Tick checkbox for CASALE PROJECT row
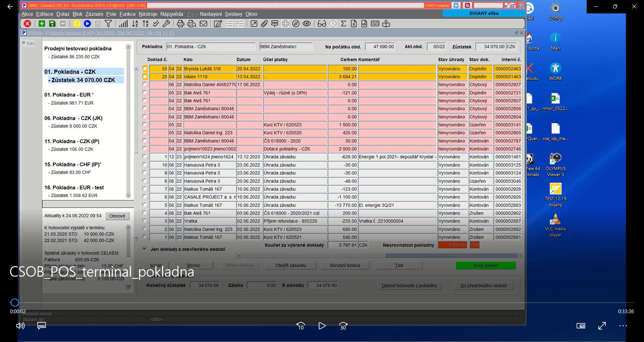 coord(145,197)
